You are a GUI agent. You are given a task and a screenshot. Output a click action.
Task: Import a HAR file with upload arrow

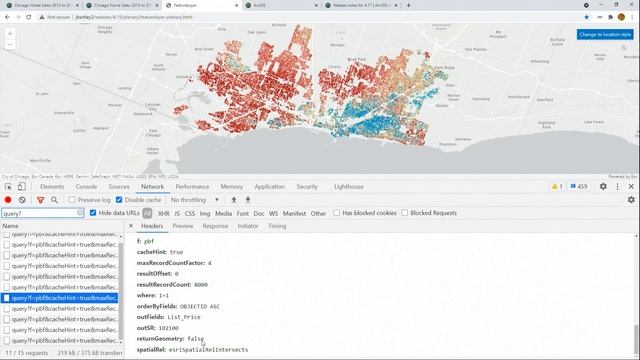pyautogui.click(x=234, y=200)
